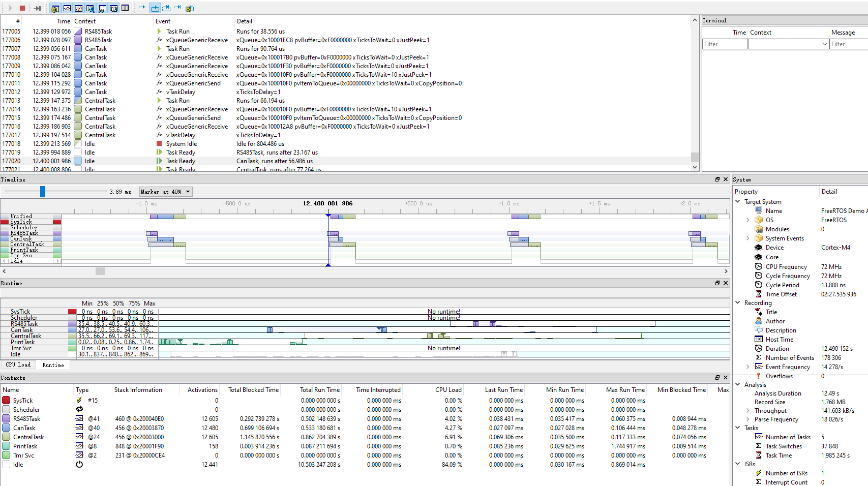Click the Stop recording red square icon
868x486 pixels.
[x=21, y=8]
